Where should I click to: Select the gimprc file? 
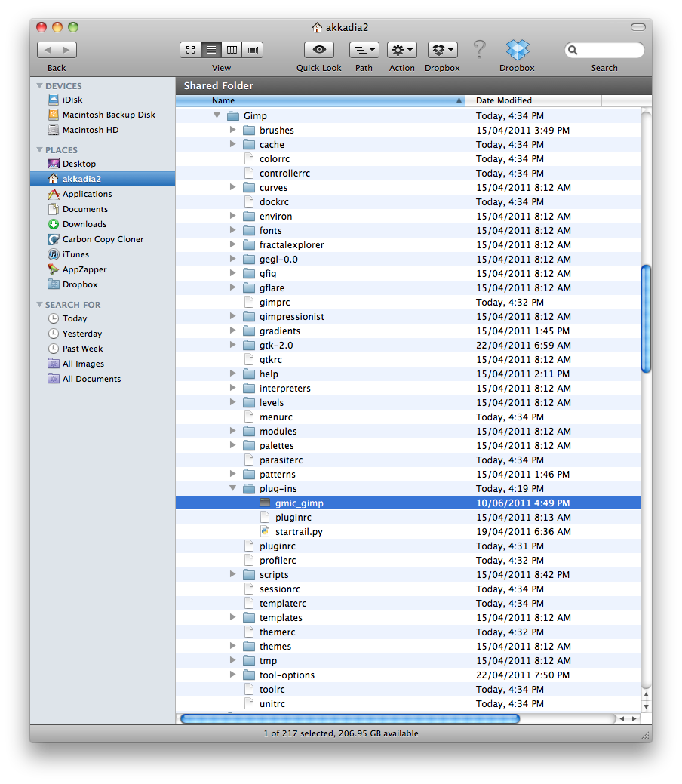(x=408, y=302)
